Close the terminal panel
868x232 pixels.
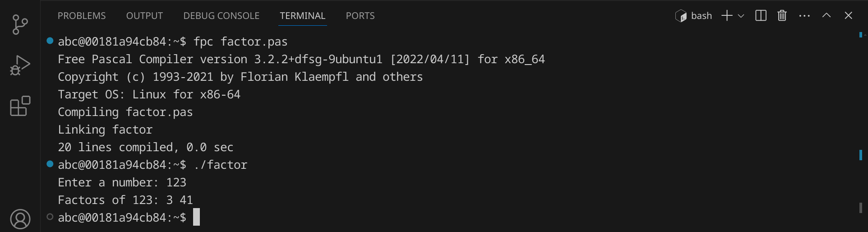(848, 16)
